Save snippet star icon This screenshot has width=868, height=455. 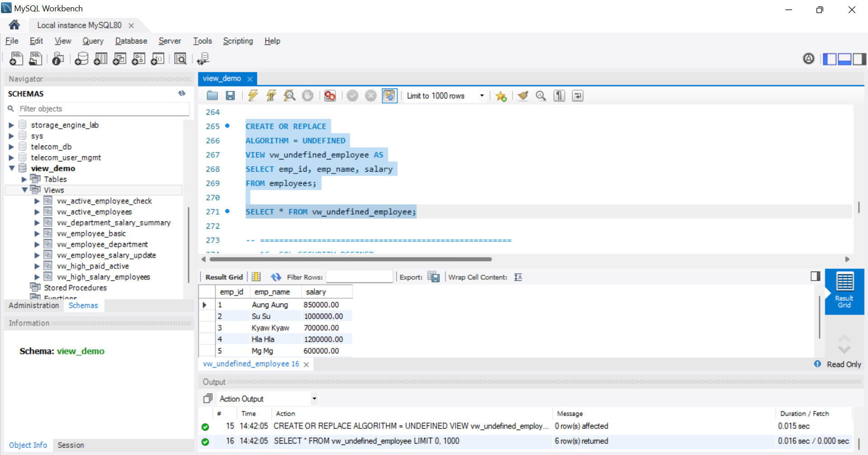click(x=501, y=96)
